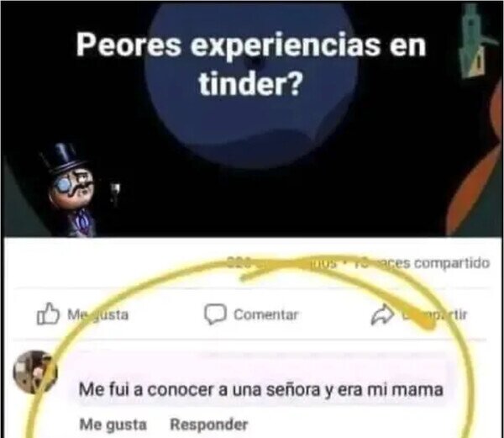The width and height of the screenshot is (504, 438).
Task: Click the word "tinder?" in the post image
Action: pyautogui.click(x=250, y=83)
